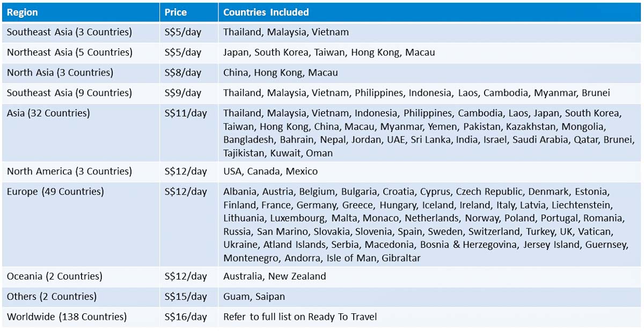
Task: Click the Price column header
Action: point(189,12)
